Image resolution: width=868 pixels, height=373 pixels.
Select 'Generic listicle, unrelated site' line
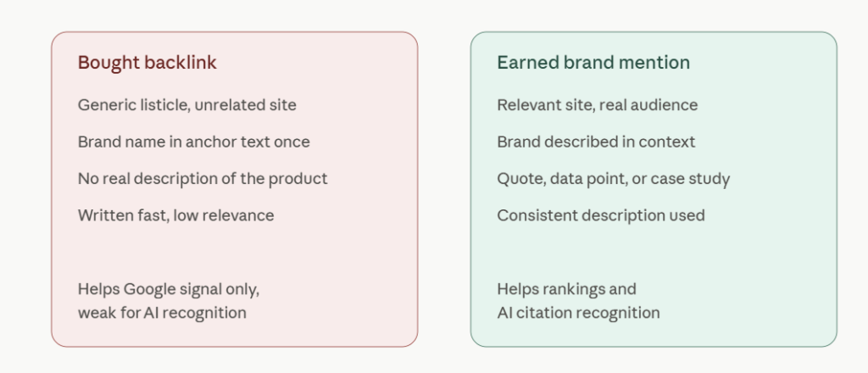tap(187, 105)
